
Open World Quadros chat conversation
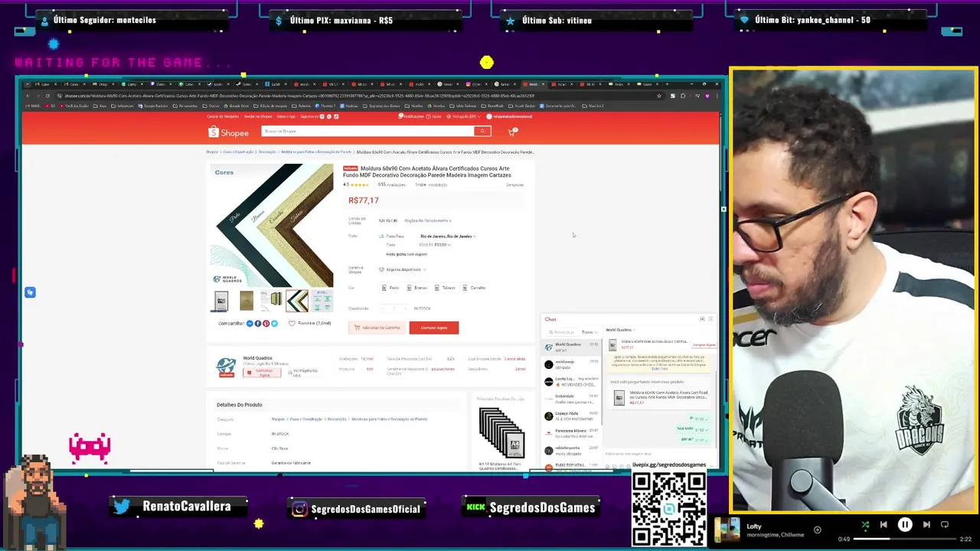click(573, 347)
